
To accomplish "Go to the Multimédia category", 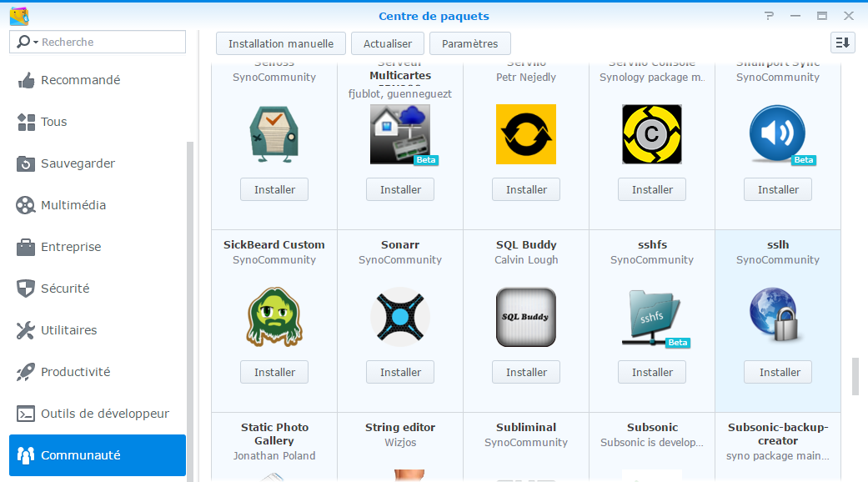I will click(x=98, y=205).
